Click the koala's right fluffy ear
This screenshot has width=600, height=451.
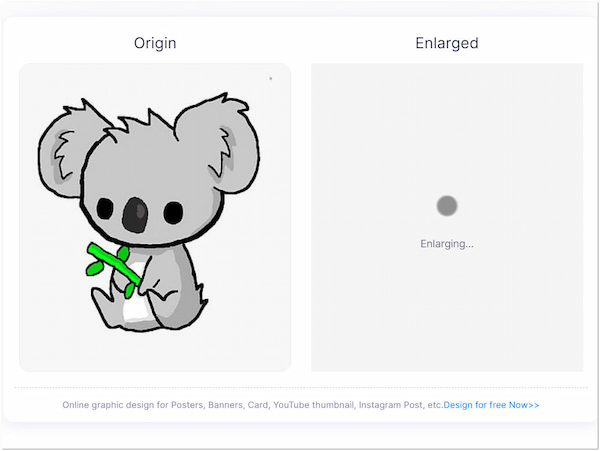(214, 141)
